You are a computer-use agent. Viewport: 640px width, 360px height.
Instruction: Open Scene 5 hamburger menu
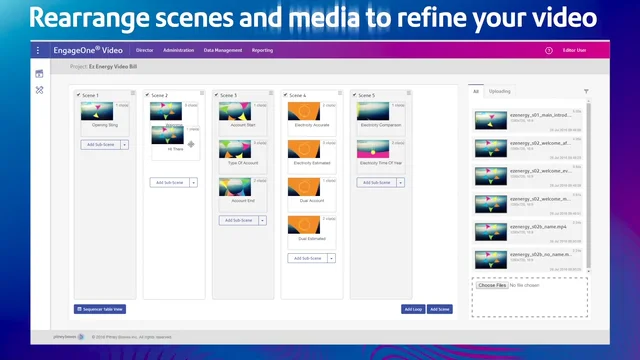(409, 93)
